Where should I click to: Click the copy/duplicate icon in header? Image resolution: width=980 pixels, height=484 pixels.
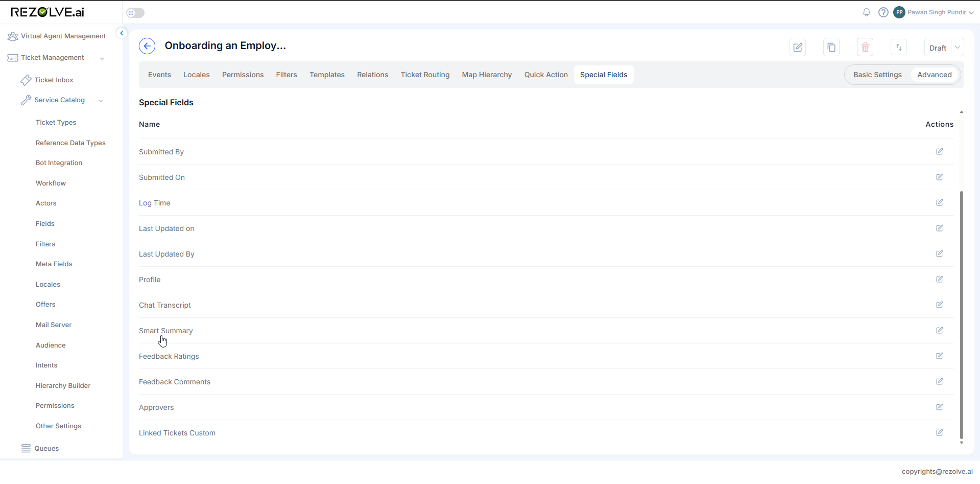pos(831,48)
